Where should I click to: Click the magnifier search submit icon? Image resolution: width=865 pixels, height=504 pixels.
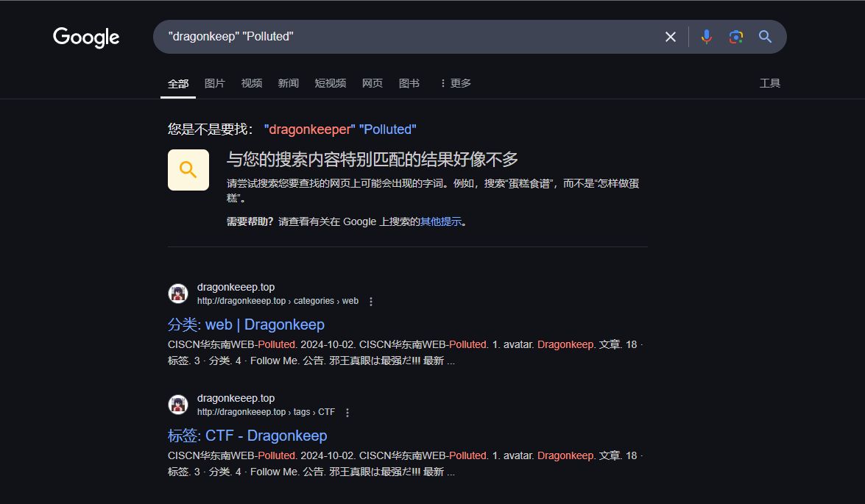point(765,37)
